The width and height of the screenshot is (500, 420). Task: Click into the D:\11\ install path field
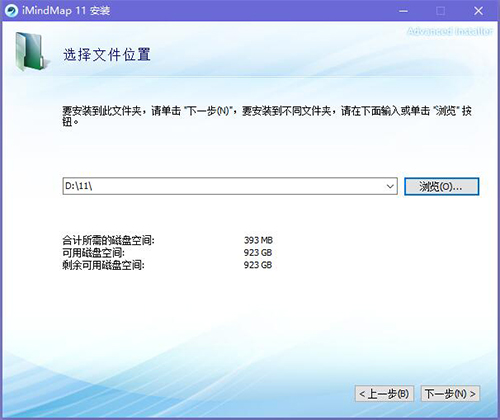click(230, 186)
